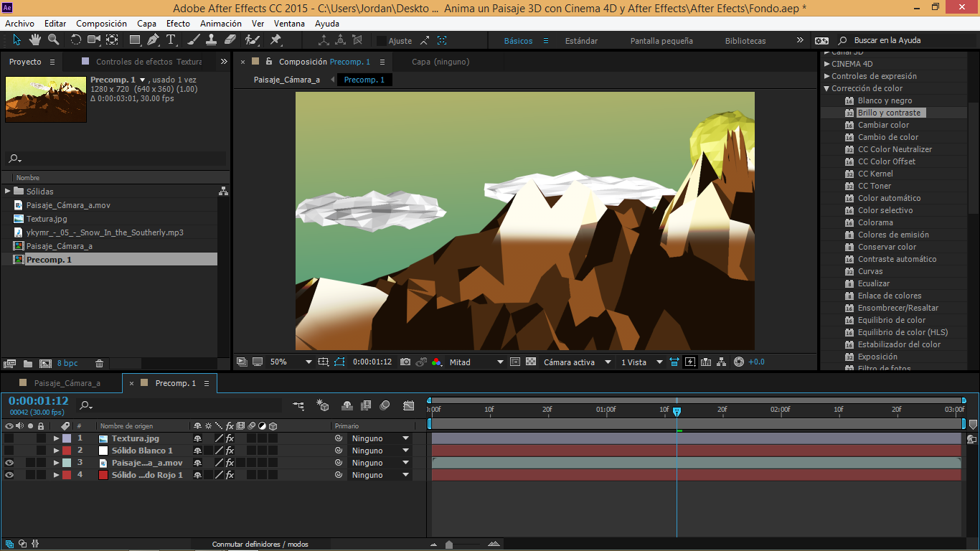Click the new folder icon in Project panel

coord(27,364)
